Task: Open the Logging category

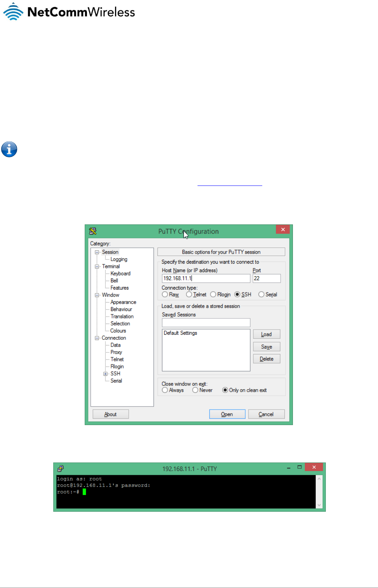Action: click(119, 259)
